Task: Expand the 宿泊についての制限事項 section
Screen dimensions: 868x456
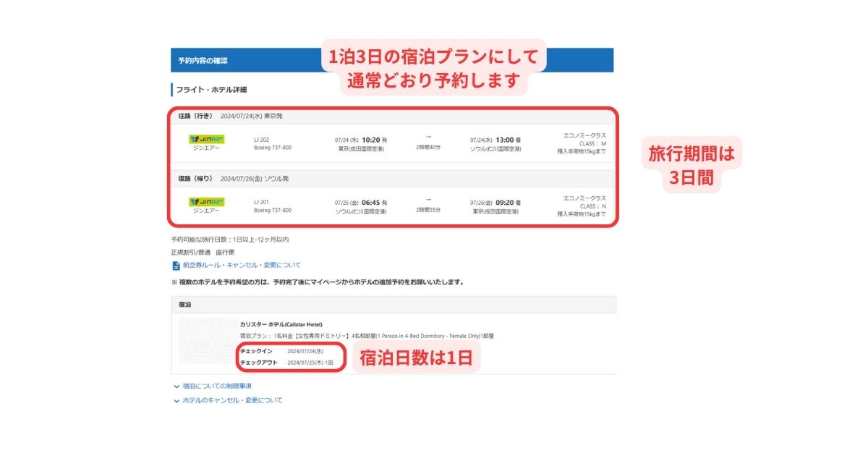Action: click(x=217, y=387)
